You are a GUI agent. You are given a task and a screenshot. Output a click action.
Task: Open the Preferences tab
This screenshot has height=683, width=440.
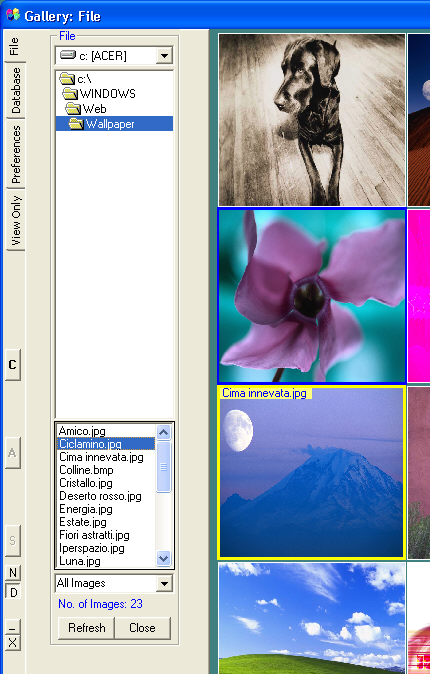15,154
